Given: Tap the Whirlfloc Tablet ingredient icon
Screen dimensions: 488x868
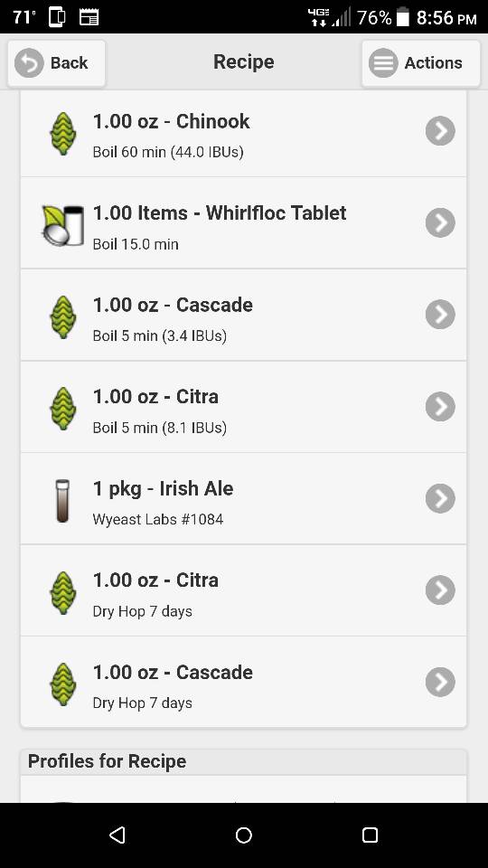Looking at the screenshot, I should tap(63, 225).
